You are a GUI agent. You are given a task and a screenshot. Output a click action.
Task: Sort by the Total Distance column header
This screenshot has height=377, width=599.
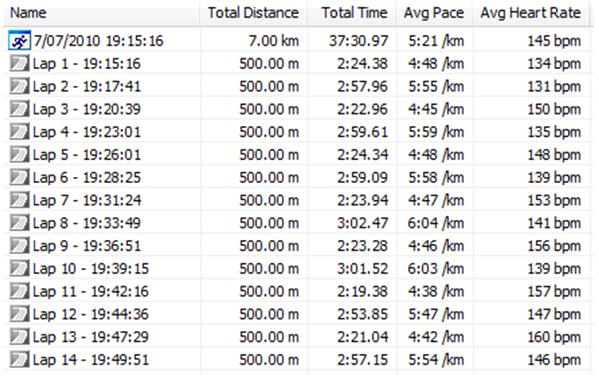coord(253,13)
